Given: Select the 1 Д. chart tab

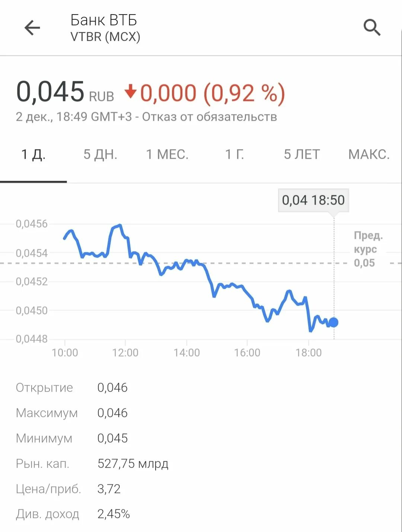Looking at the screenshot, I should click(x=33, y=154).
